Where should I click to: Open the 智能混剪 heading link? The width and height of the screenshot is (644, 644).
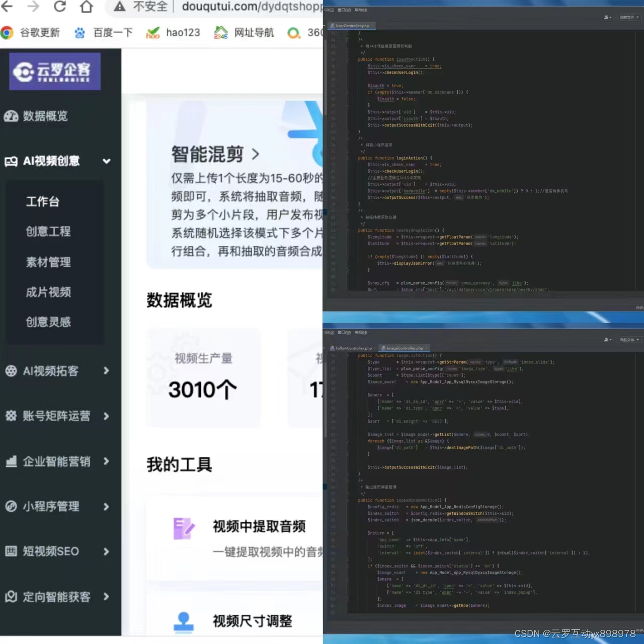point(207,154)
